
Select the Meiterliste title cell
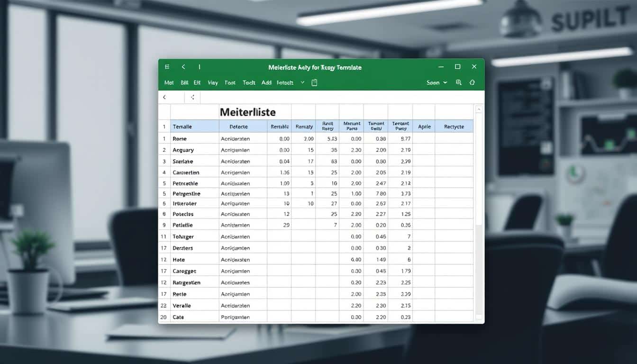(248, 112)
